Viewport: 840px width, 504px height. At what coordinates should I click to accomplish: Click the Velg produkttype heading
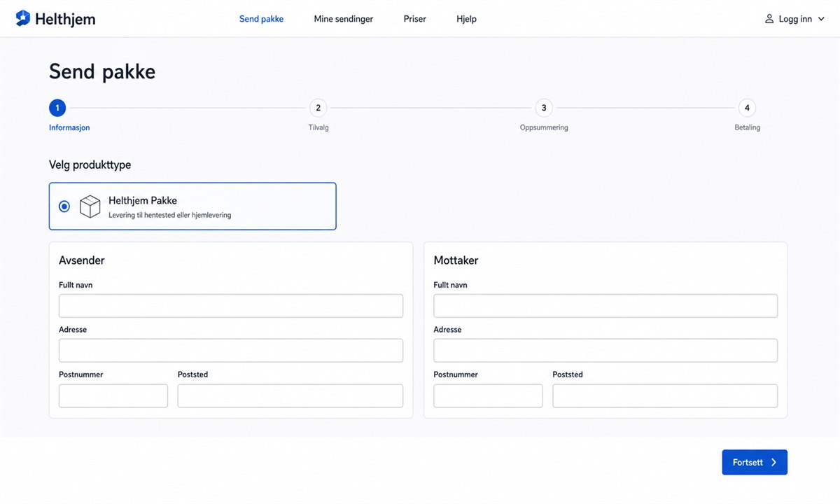pyautogui.click(x=90, y=165)
